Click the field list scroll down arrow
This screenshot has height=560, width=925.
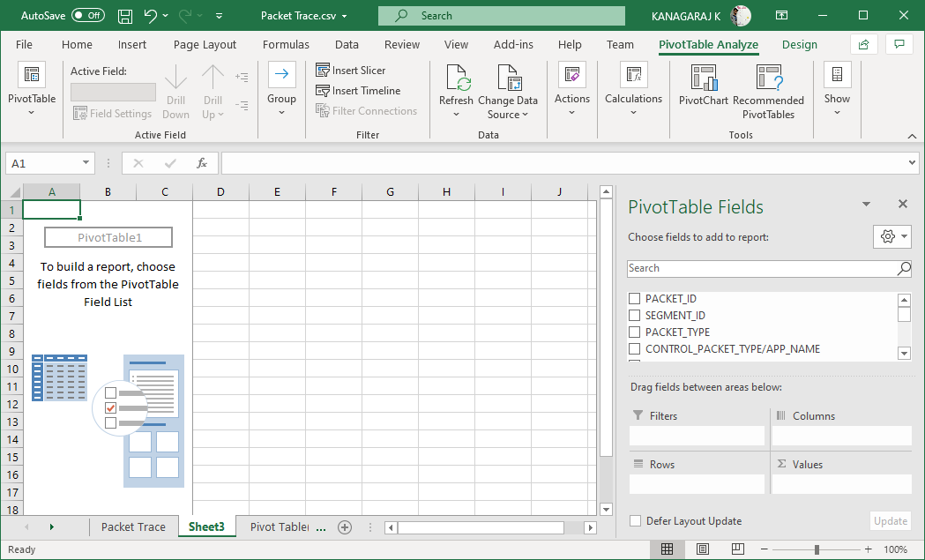[904, 353]
